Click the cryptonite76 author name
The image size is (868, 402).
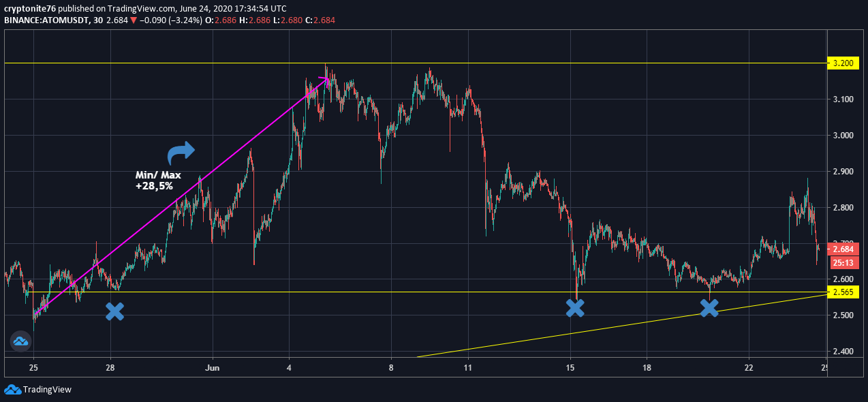click(31, 8)
